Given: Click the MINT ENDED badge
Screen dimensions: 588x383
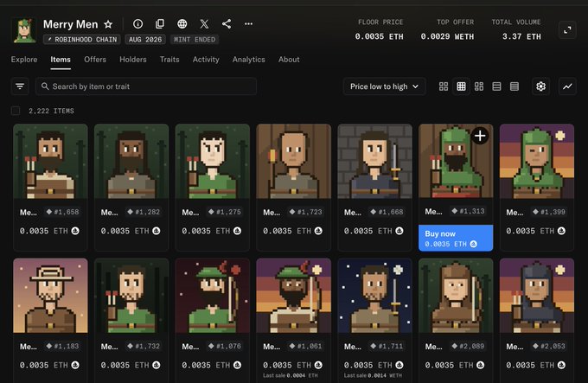Looking at the screenshot, I should pos(195,40).
